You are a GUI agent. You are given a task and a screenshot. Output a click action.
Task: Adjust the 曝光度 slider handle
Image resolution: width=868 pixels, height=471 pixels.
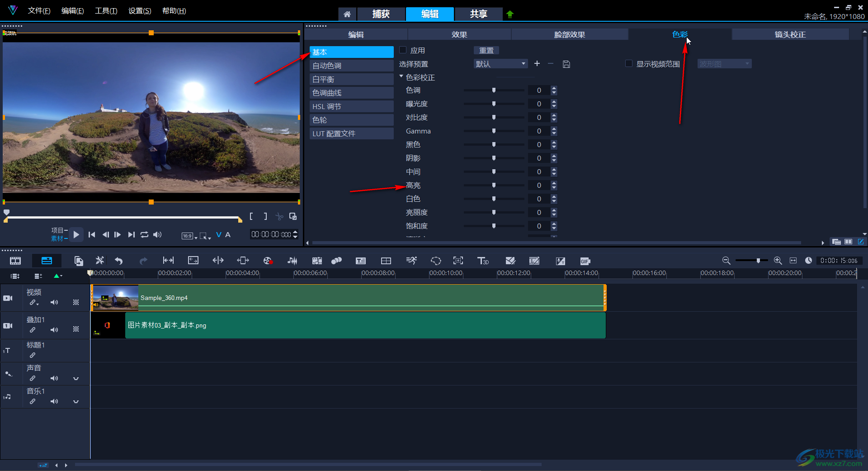tap(494, 104)
